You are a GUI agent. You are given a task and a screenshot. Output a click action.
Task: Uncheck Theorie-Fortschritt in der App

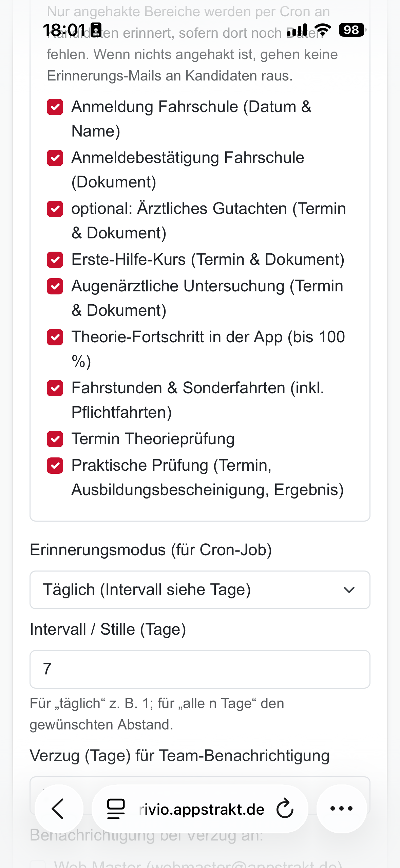pos(55,338)
